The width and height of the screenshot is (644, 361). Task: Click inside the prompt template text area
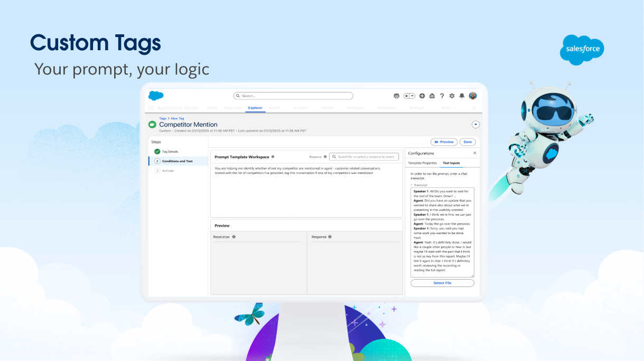point(306,190)
